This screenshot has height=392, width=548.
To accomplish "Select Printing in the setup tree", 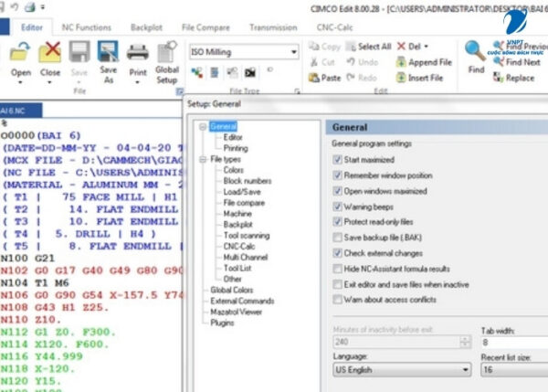I will point(236,148).
